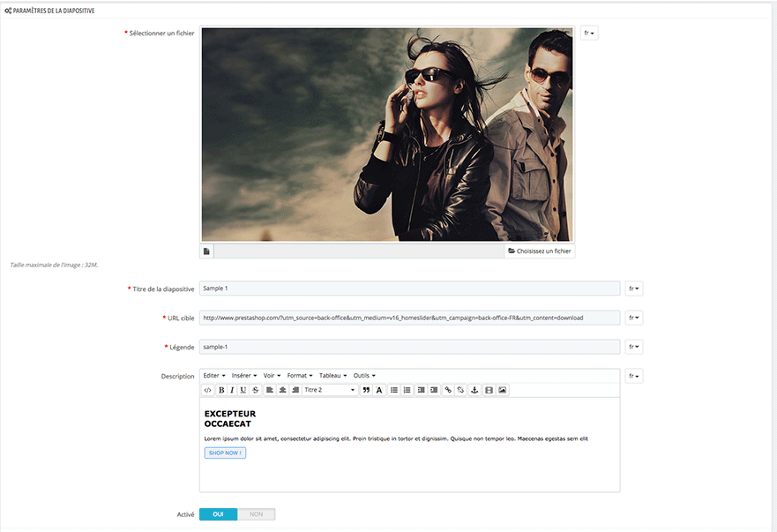Screen dimensions: 777x532
Task: Click the source code icon in editor
Action: pos(208,390)
